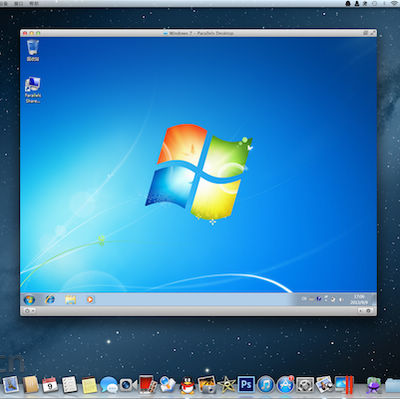Click the settings gear at Parallels window bottom-right

click(368, 311)
